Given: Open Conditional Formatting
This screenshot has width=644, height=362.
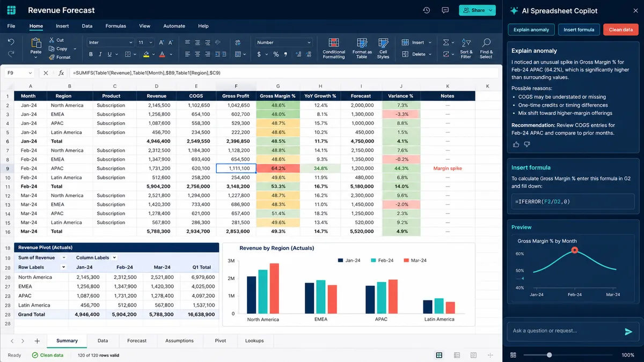Looking at the screenshot, I should click(x=334, y=48).
